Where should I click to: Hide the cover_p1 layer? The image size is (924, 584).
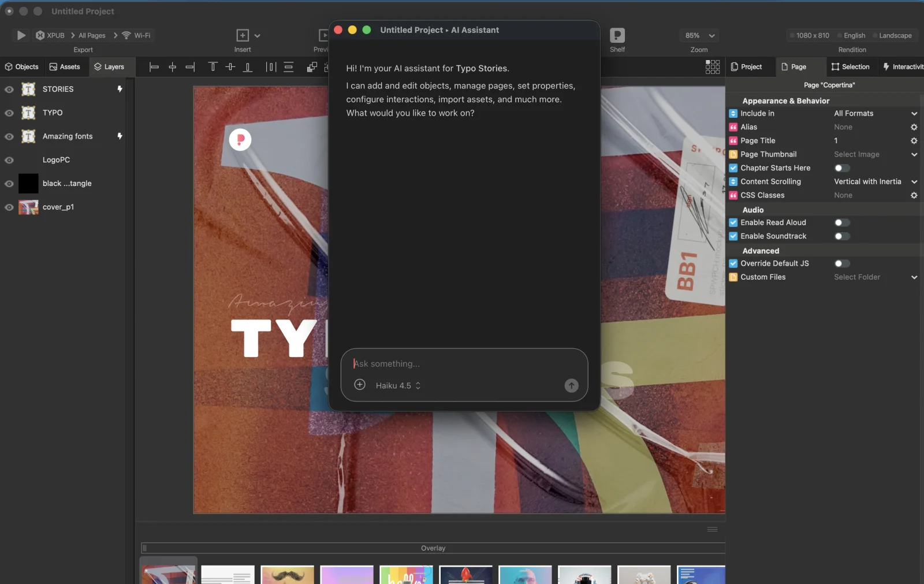[x=9, y=207]
